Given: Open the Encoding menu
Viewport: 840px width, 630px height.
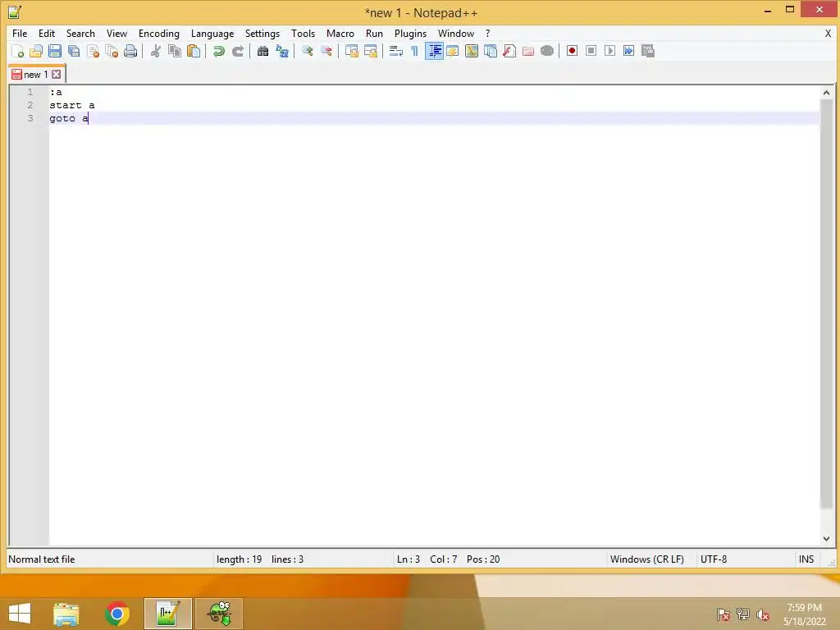Looking at the screenshot, I should (x=158, y=33).
